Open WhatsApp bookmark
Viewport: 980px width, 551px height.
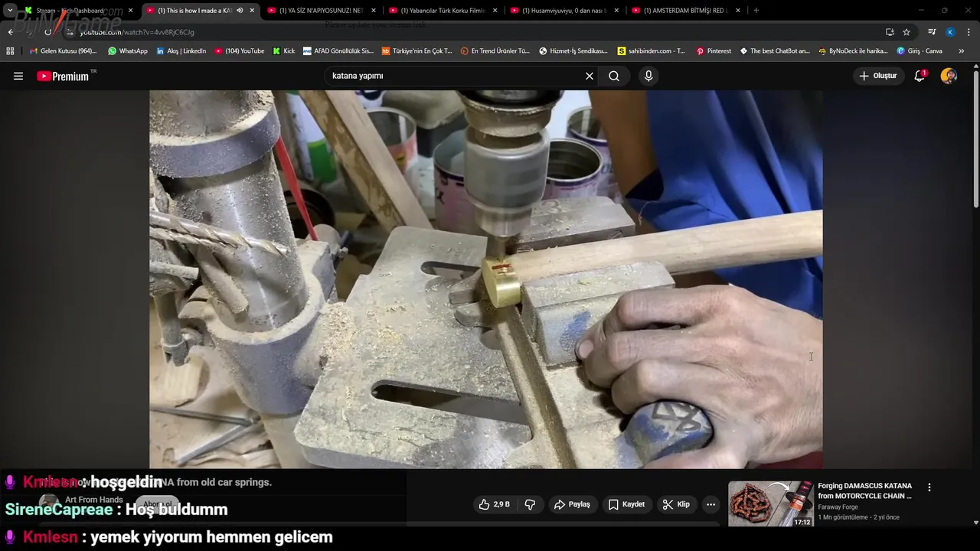pyautogui.click(x=128, y=51)
